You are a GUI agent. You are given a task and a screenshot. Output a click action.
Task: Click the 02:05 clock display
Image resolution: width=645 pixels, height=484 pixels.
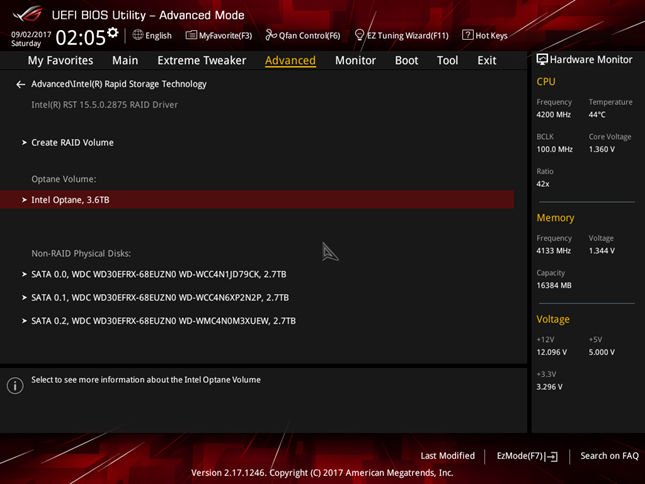coord(81,37)
